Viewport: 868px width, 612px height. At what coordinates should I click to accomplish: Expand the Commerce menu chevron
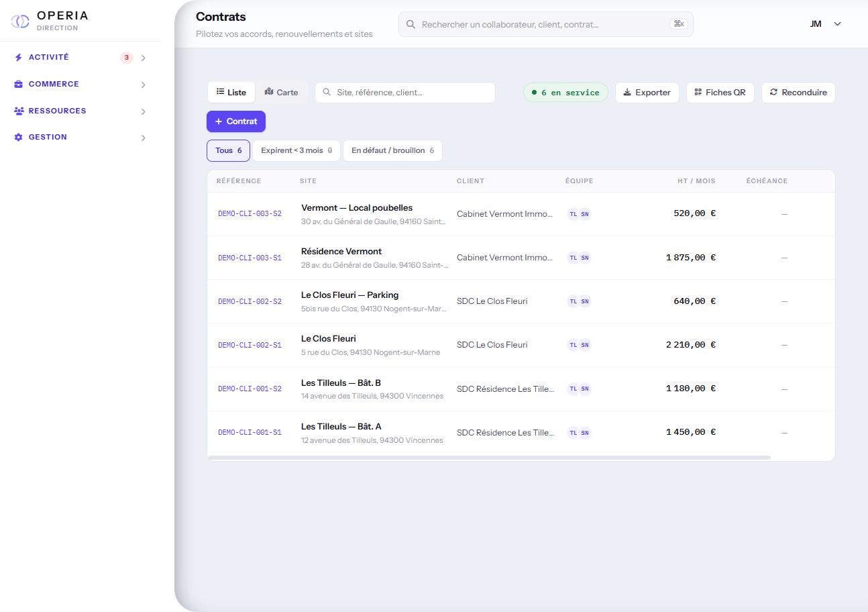[x=143, y=85]
